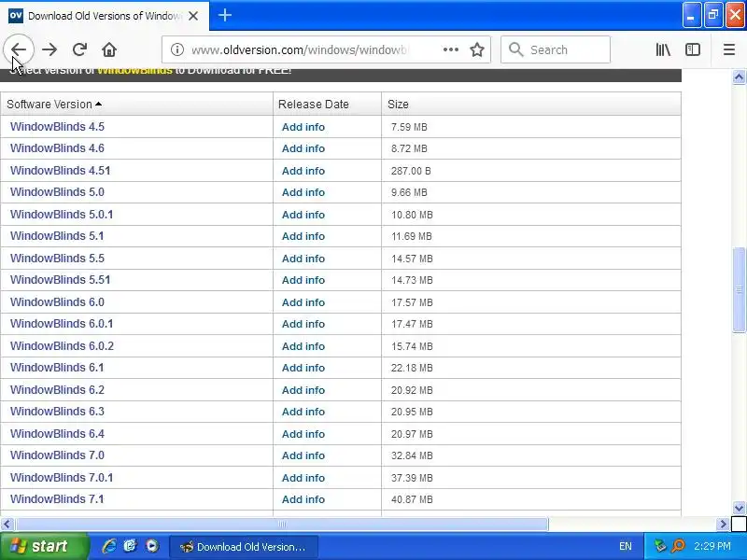The image size is (747, 560).
Task: Open WindowBlinds 6.3 link
Action: click(x=57, y=411)
